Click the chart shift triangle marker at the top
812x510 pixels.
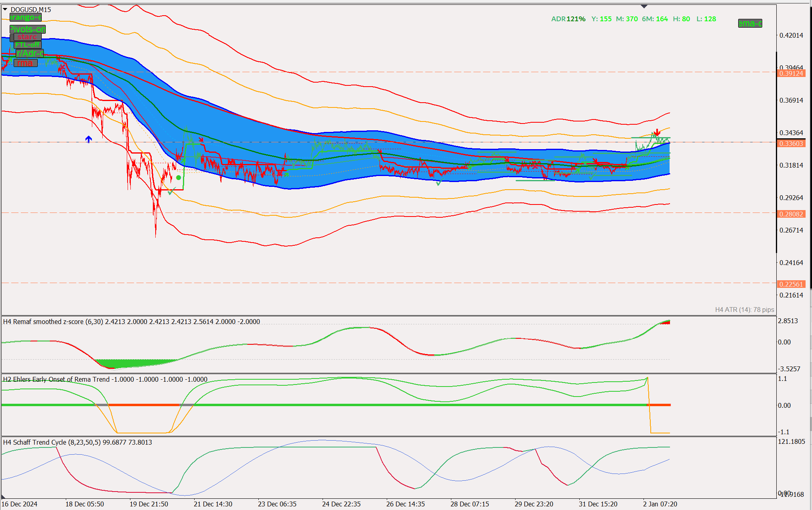click(644, 6)
